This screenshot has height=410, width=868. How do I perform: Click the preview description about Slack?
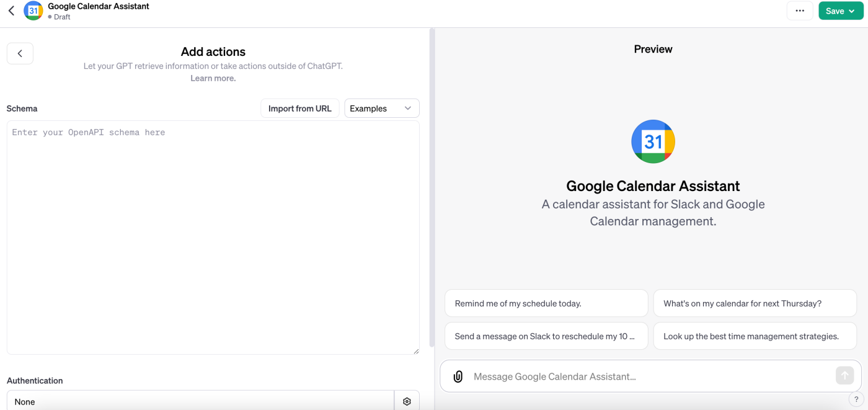(x=653, y=213)
